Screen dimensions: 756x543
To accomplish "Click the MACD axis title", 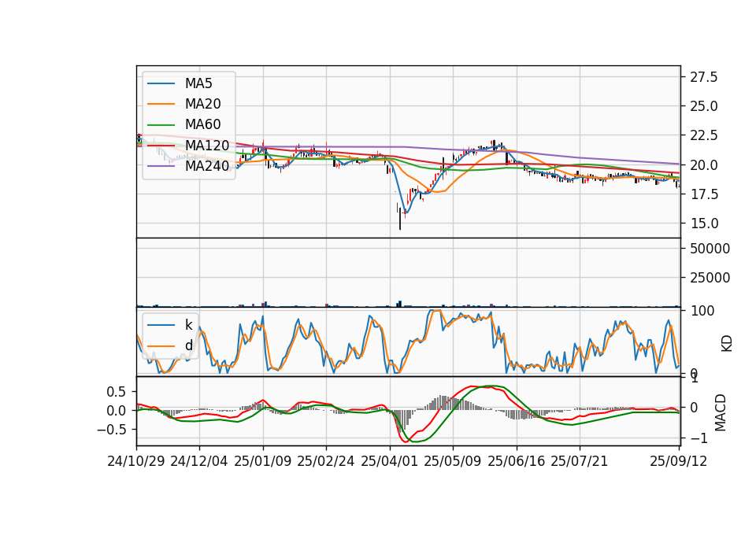I will click(x=720, y=412).
